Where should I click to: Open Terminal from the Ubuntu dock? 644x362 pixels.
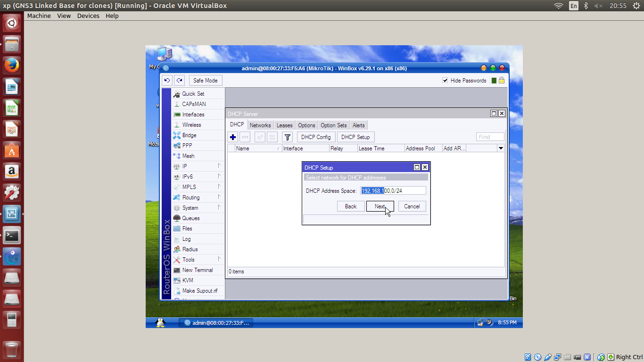(x=12, y=235)
